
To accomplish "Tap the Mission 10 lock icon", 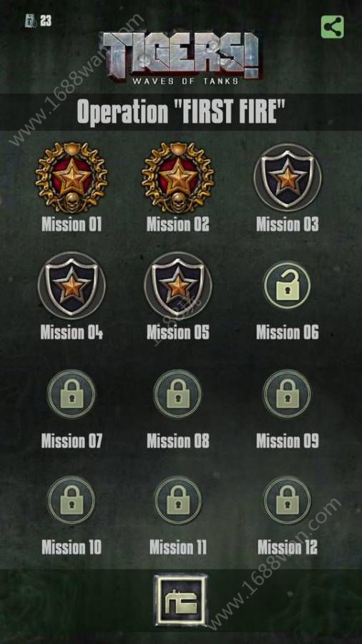I will (72, 500).
